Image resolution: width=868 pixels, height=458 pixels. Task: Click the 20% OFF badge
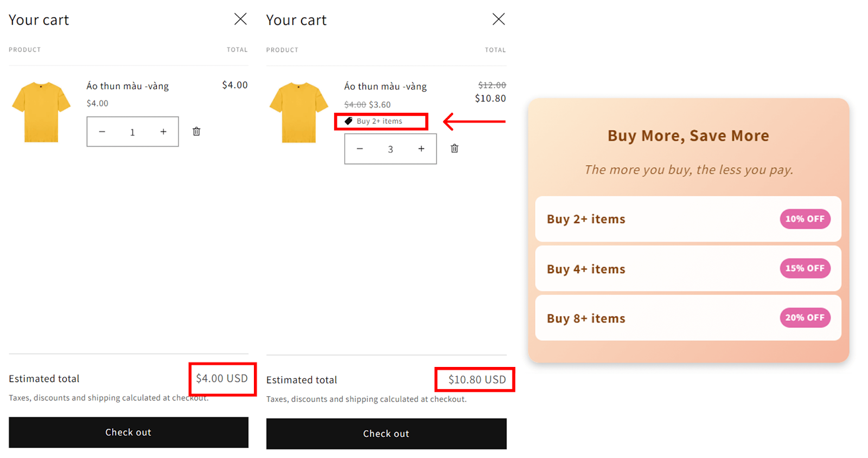pos(805,318)
